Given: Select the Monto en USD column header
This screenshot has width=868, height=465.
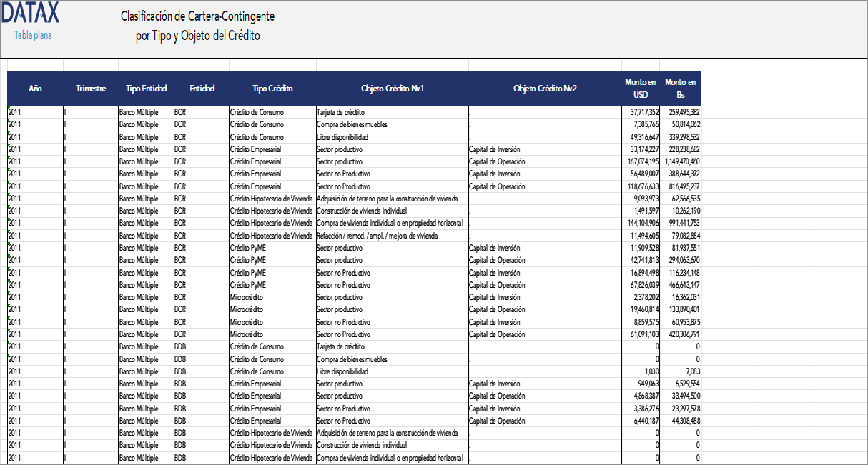Looking at the screenshot, I should point(642,87).
